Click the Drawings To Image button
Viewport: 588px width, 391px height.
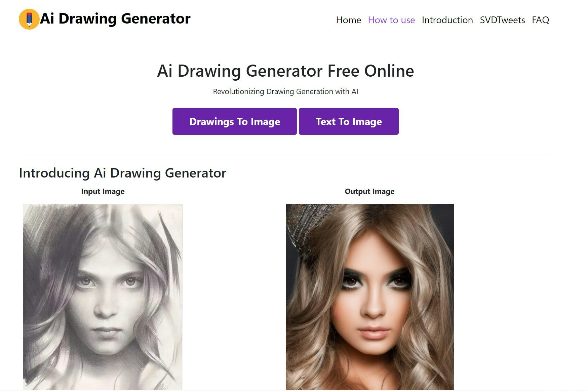(x=235, y=121)
